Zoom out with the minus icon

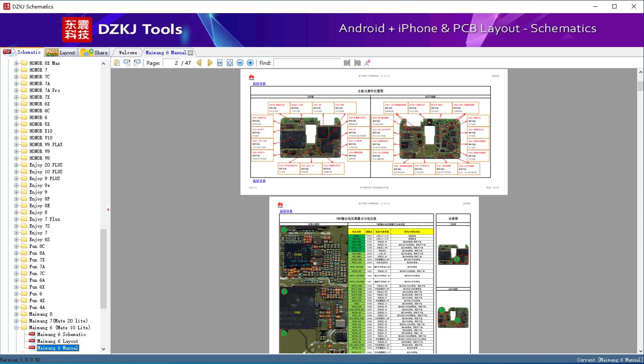click(240, 63)
